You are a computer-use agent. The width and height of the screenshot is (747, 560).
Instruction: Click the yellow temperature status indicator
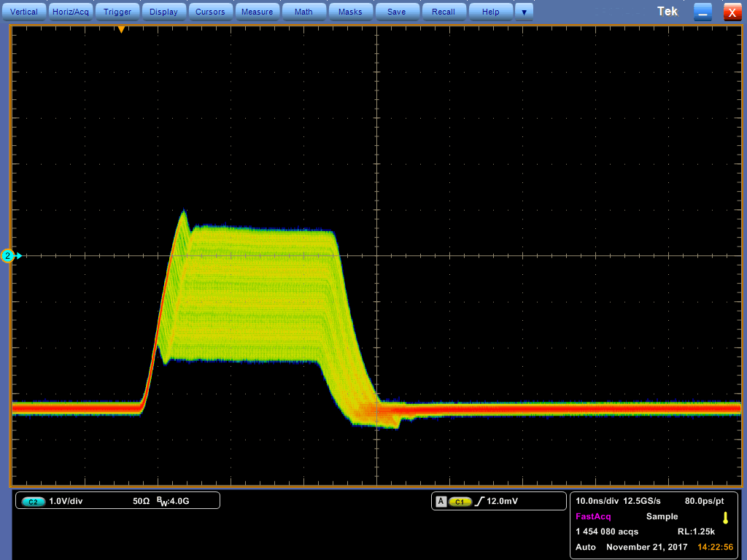725,518
